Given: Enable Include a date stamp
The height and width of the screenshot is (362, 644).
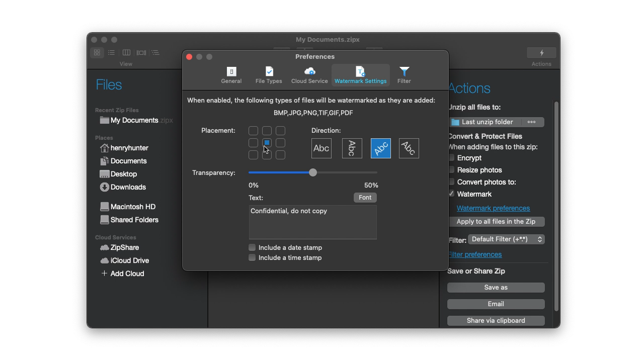Looking at the screenshot, I should pos(252,247).
